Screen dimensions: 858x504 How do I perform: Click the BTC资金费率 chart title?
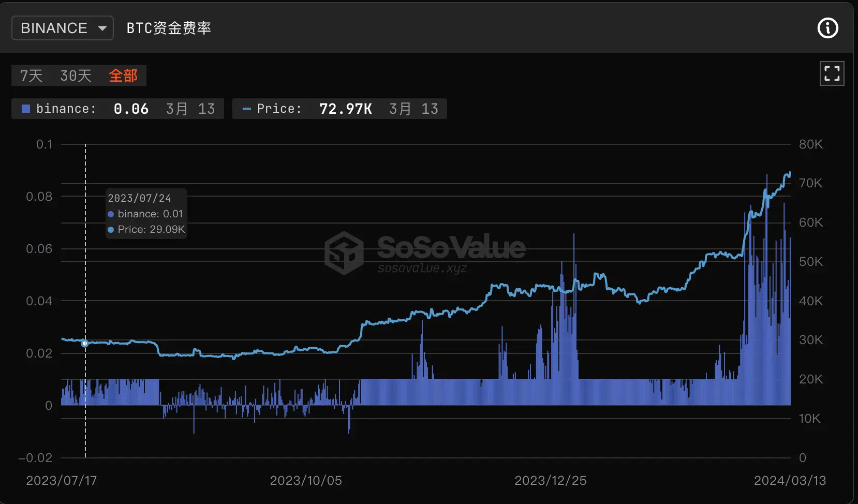tap(169, 28)
